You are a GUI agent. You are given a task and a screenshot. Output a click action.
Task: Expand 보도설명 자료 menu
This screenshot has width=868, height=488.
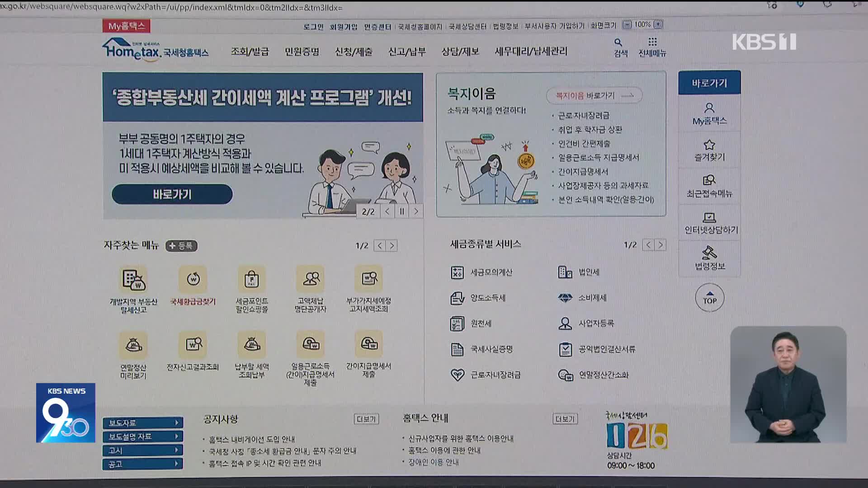(143, 436)
